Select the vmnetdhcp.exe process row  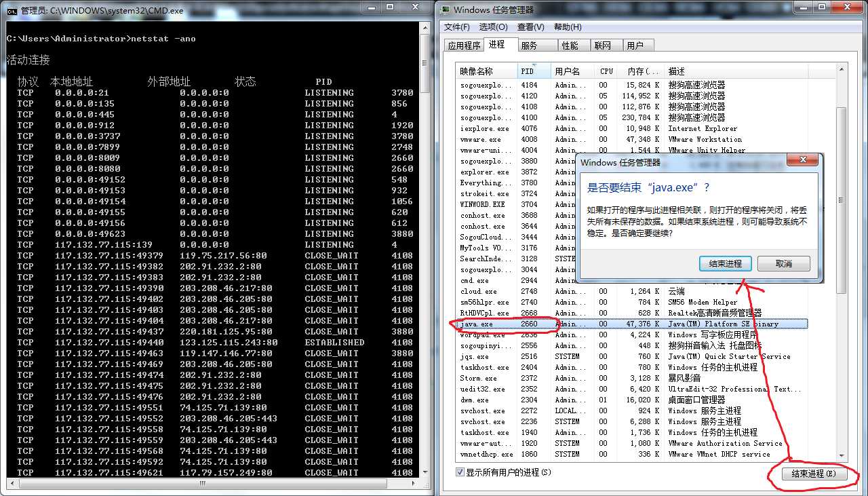pyautogui.click(x=632, y=454)
